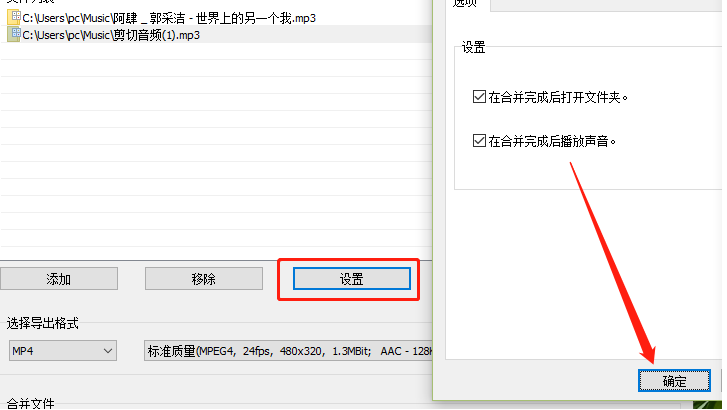
Task: Toggle the 在合并完成后播放声音 checkbox
Action: 479,140
